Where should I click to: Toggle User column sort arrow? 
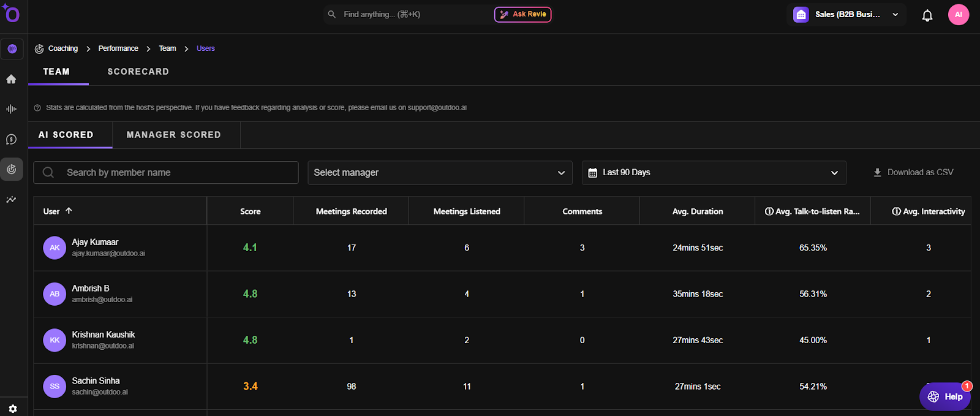69,211
